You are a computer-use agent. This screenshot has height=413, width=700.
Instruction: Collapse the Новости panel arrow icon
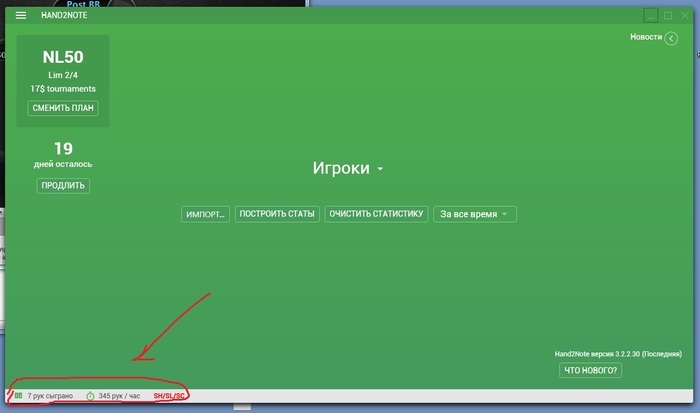point(671,38)
